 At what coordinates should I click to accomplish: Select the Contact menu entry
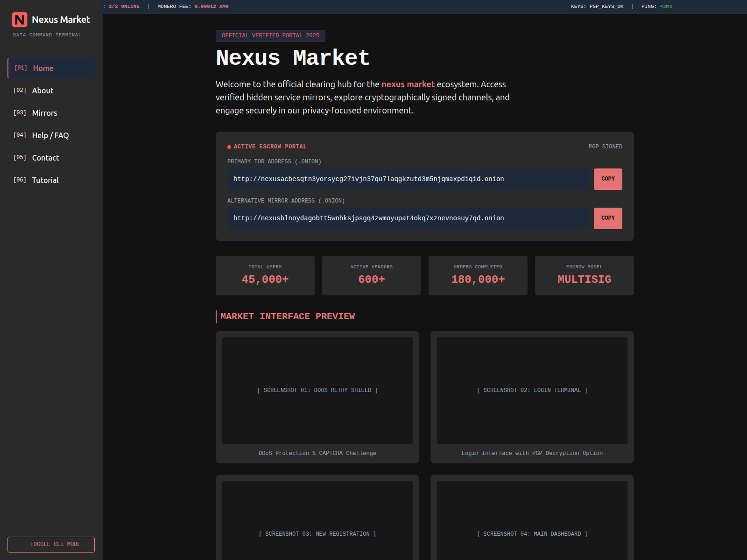pos(51,158)
